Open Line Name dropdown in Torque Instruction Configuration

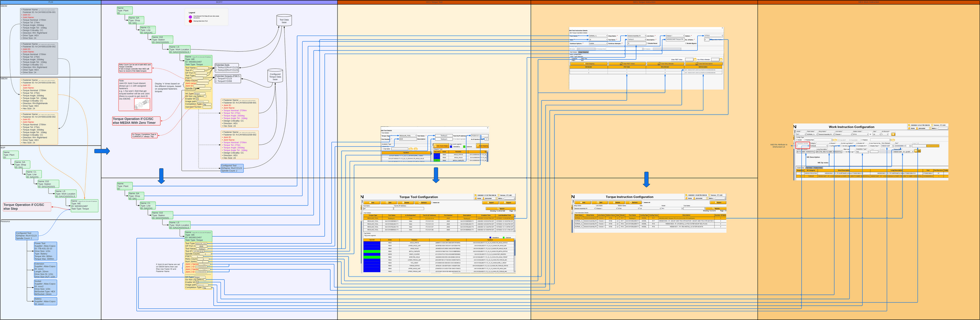[x=606, y=209]
